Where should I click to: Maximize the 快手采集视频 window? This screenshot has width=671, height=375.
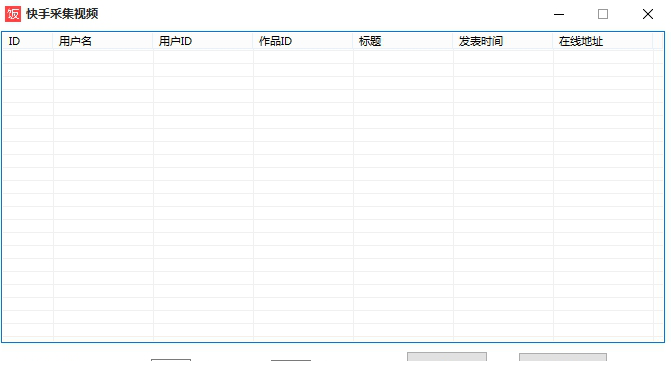click(x=603, y=14)
